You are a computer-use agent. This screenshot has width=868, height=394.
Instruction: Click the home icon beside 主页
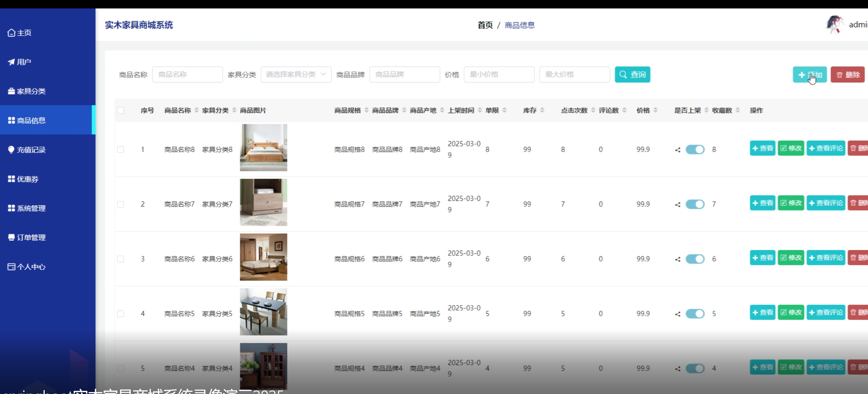(11, 33)
